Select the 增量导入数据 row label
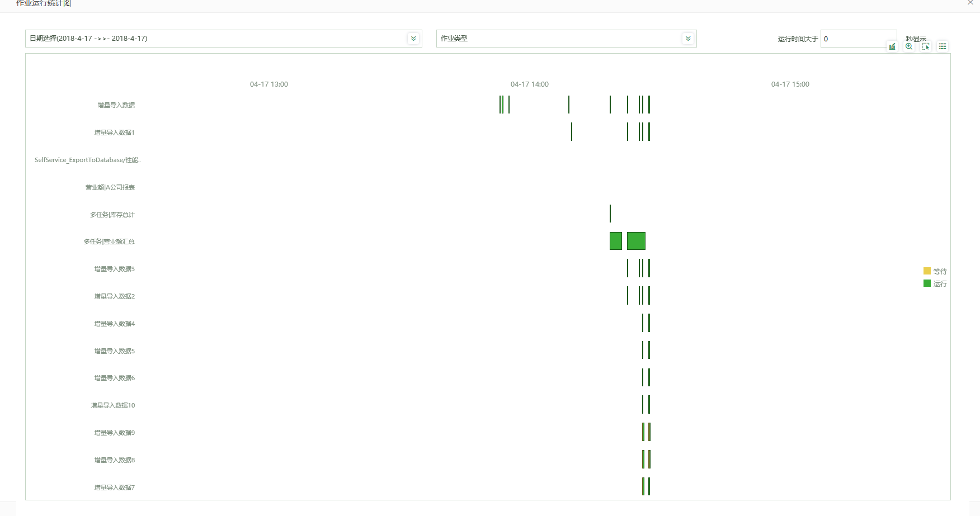 pyautogui.click(x=116, y=105)
